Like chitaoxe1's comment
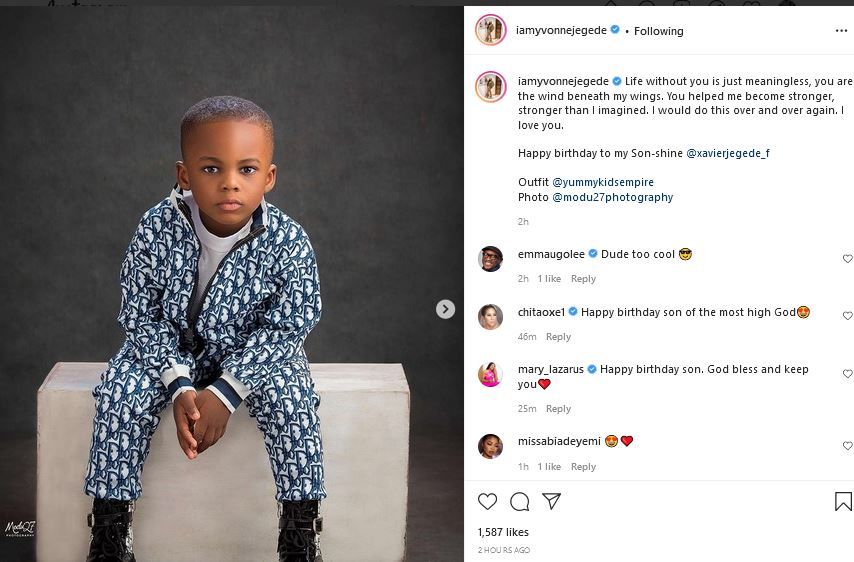854x562 pixels. tap(847, 316)
